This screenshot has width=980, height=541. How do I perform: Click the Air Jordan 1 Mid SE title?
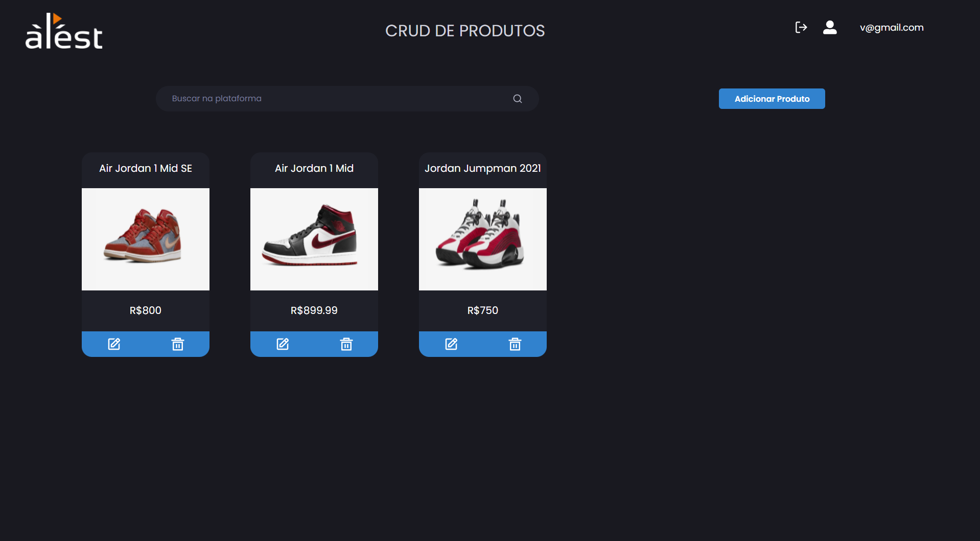(x=146, y=168)
